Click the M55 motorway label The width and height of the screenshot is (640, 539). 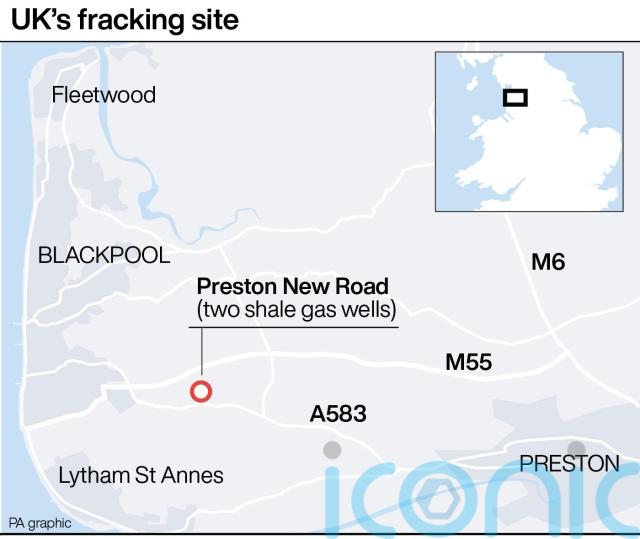click(x=469, y=362)
